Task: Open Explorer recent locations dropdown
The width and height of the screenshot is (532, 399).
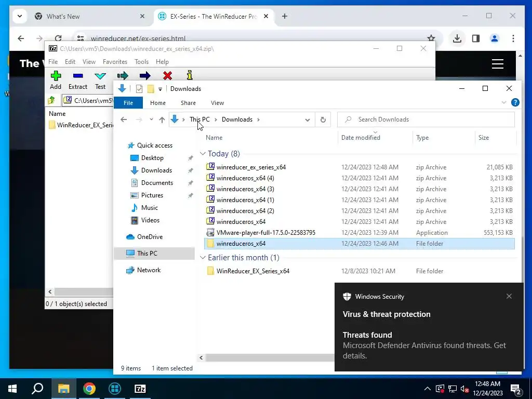Action: [x=151, y=119]
